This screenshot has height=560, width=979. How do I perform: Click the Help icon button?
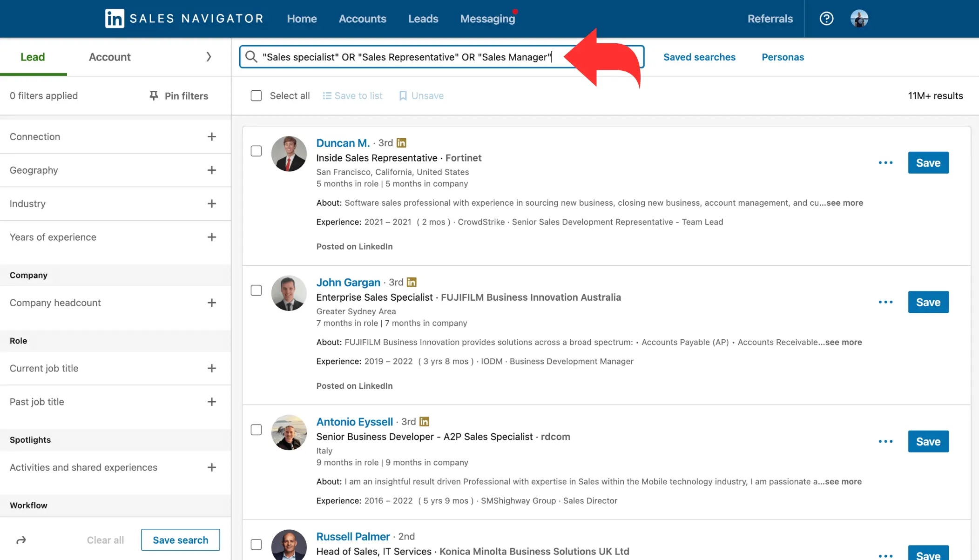[x=826, y=19]
